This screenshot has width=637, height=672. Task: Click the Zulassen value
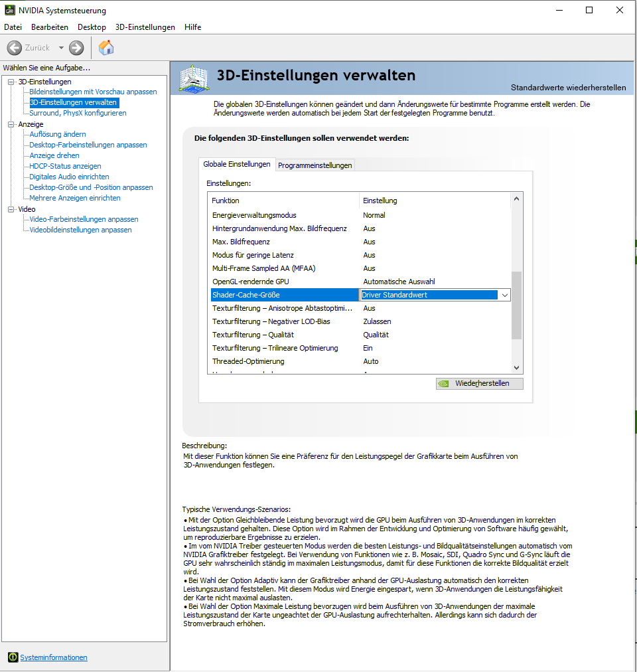coord(377,321)
